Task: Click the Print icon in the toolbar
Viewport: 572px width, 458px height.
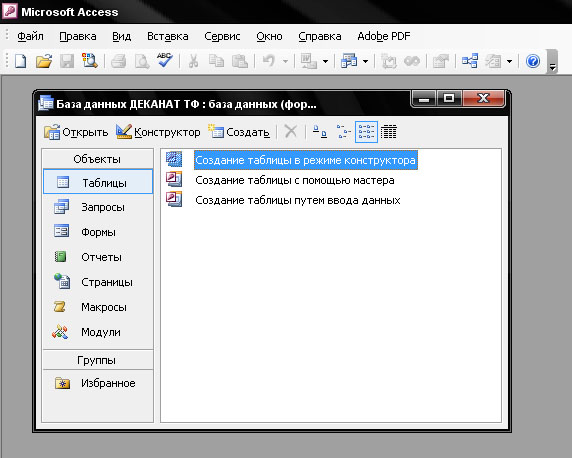Action: pos(119,61)
